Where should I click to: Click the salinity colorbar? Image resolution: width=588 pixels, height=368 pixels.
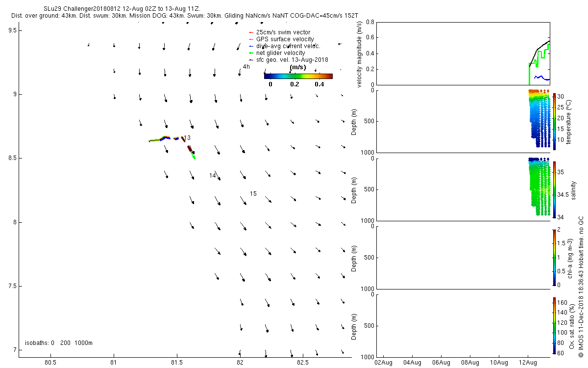554,189
